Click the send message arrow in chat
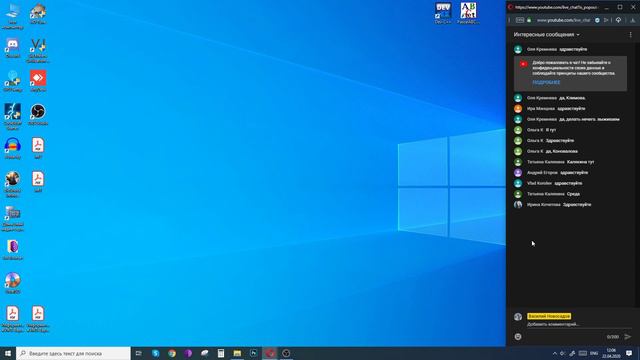The image size is (640, 360). [x=628, y=337]
